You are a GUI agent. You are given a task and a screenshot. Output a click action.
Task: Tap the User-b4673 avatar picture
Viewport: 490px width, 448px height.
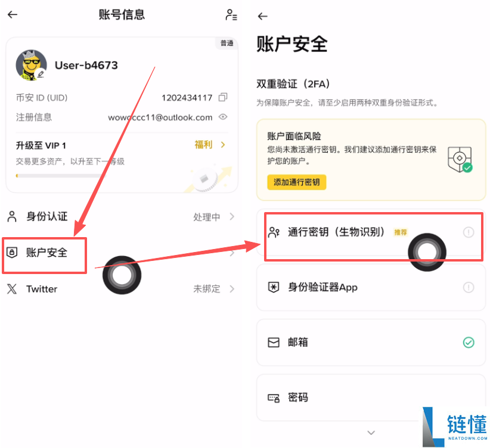coord(31,65)
